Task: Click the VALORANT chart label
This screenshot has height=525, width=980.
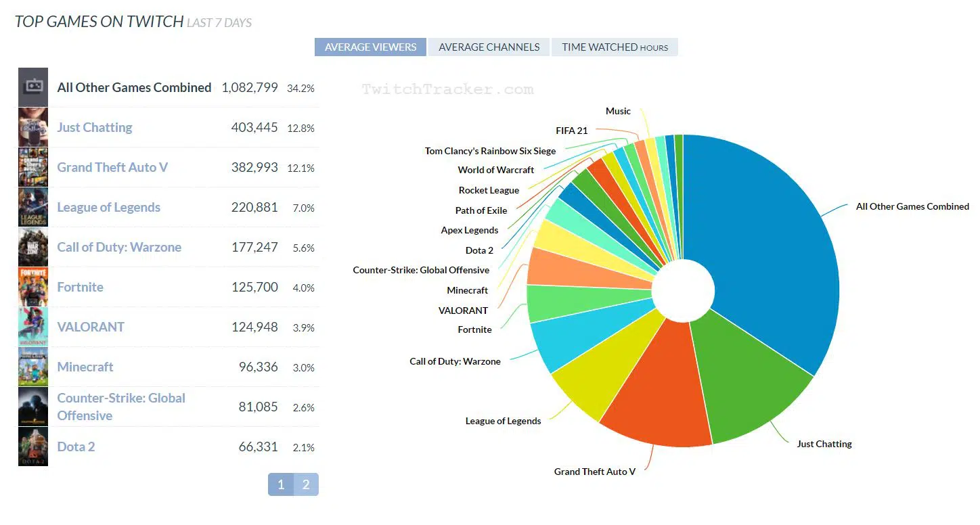Action: [463, 311]
